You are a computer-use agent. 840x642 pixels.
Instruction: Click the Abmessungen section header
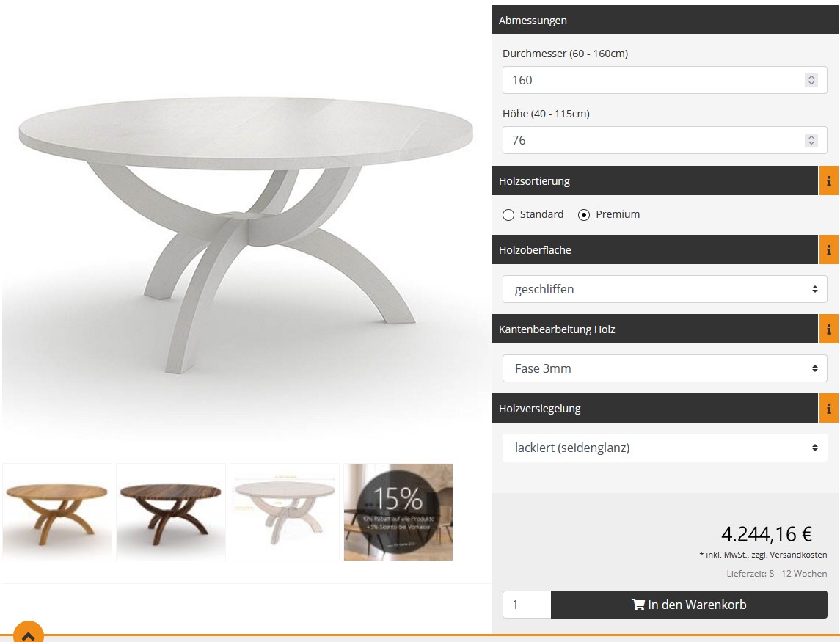[x=664, y=21]
